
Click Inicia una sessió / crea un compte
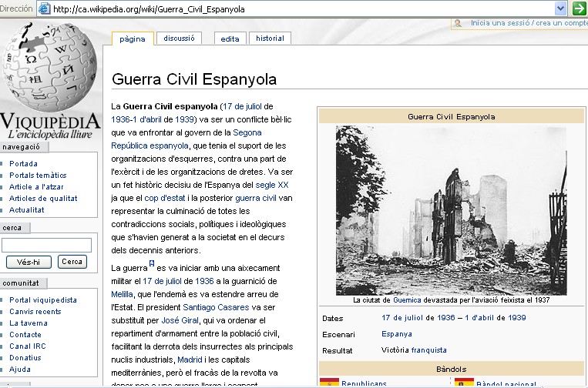529,23
